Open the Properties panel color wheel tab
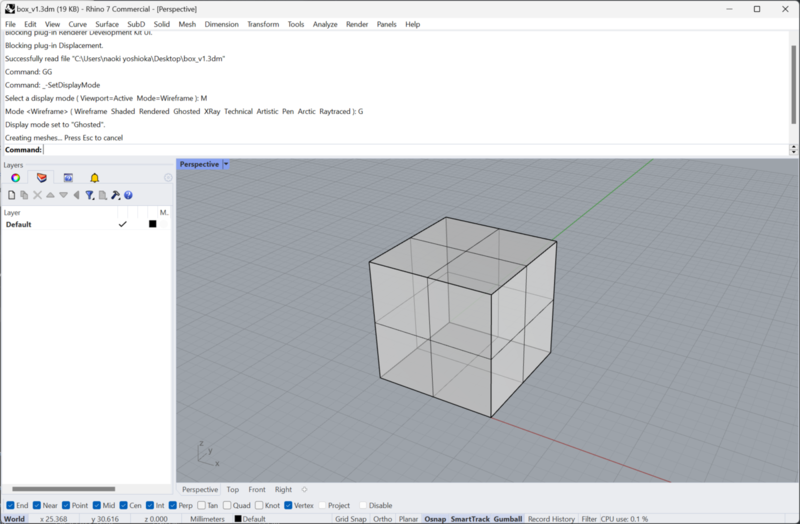 point(16,178)
